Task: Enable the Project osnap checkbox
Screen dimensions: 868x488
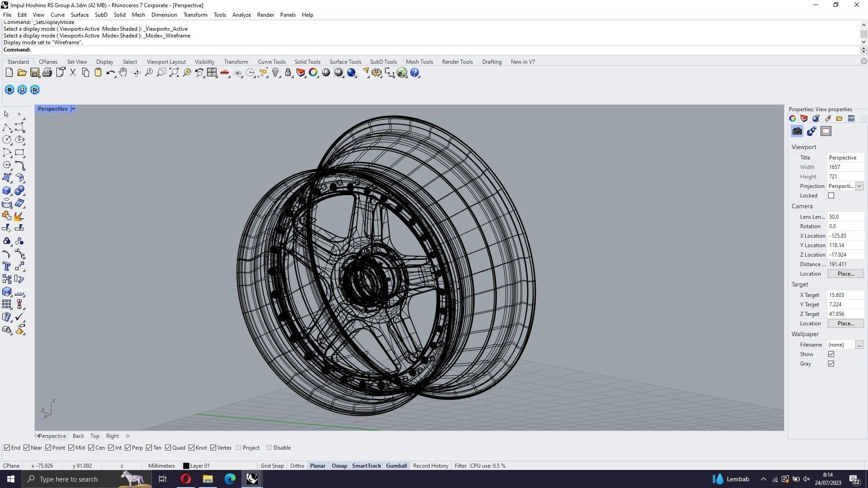Action: [x=239, y=448]
